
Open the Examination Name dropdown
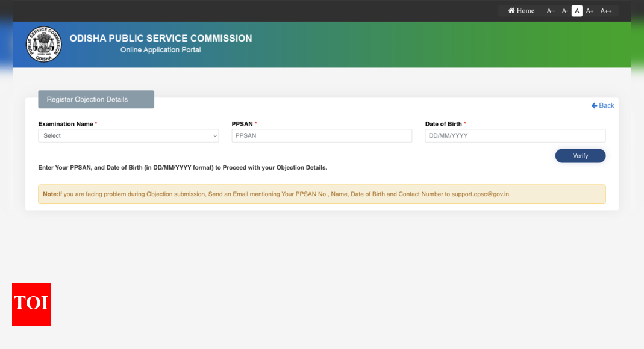tap(128, 136)
